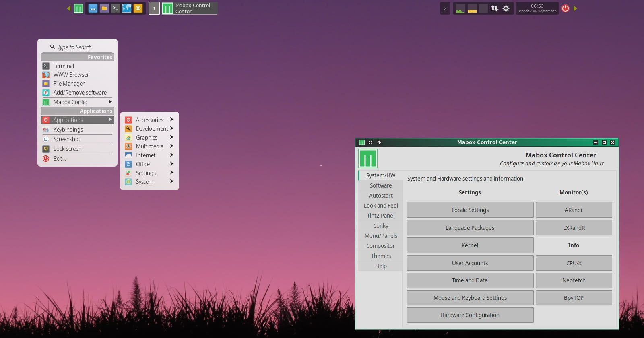
Task: Open Hardware Configuration
Action: [470, 315]
